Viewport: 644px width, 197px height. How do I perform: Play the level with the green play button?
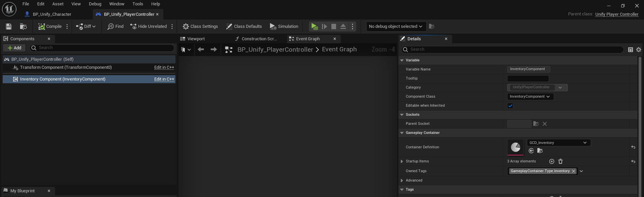tap(314, 27)
